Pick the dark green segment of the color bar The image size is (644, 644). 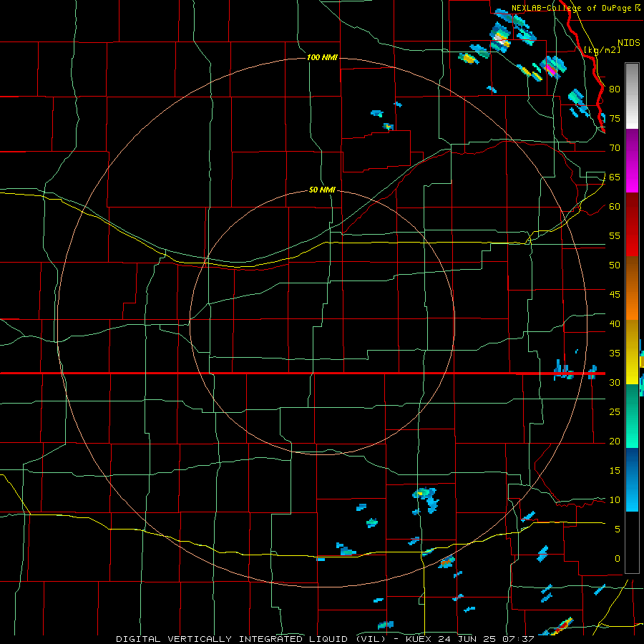(632, 396)
